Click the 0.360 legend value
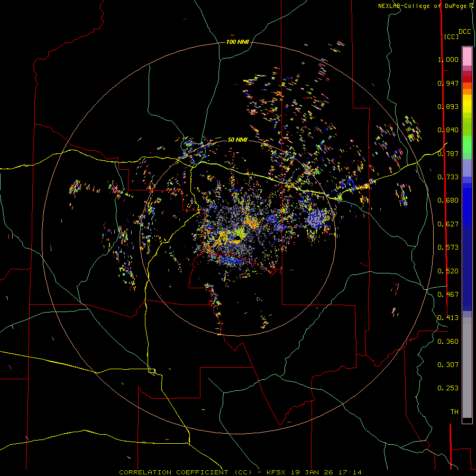This screenshot has width=476, height=476. pyautogui.click(x=448, y=342)
